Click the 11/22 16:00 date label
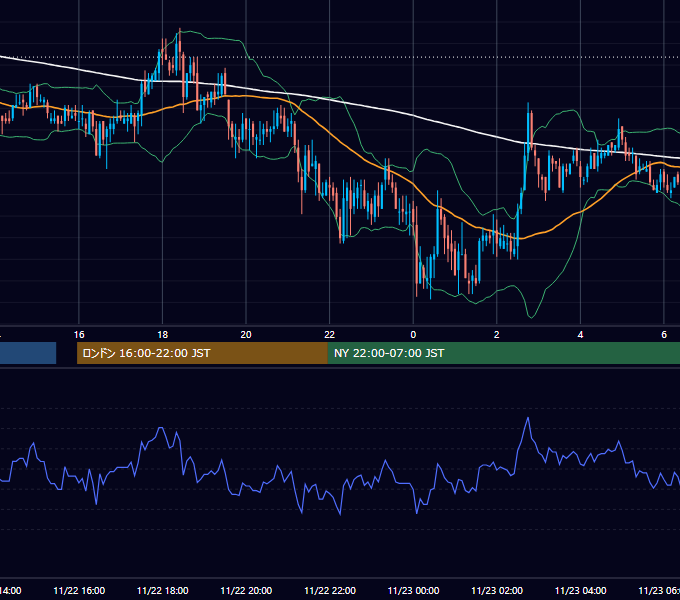Viewport: 680px width, 600px height. point(79,590)
